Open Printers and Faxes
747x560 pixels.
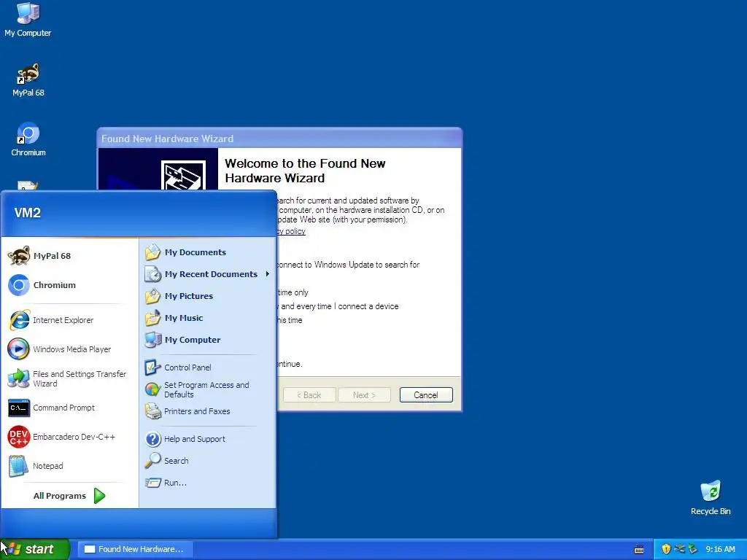pyautogui.click(x=207, y=411)
